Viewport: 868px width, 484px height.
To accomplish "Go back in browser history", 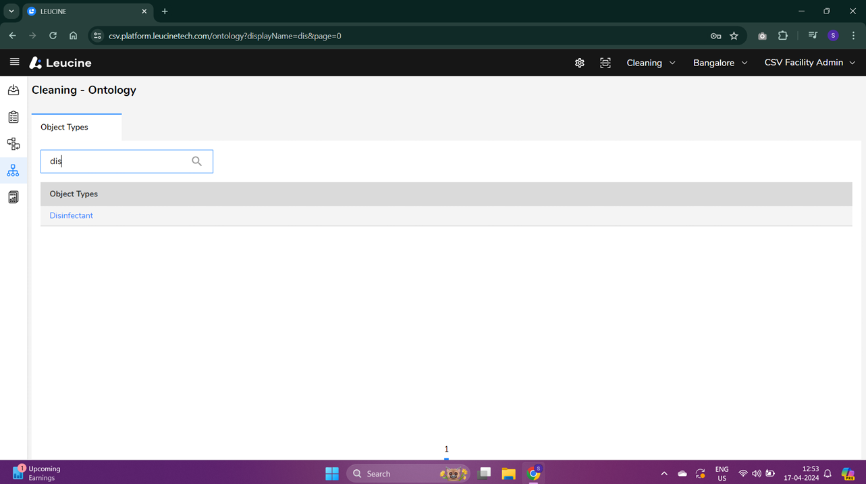I will click(13, 36).
